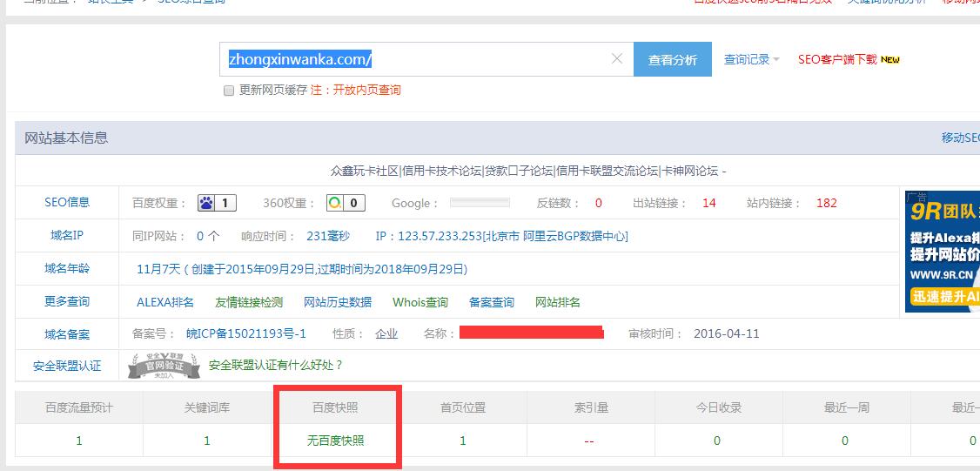
Task: Open the 备案查询 link
Action: 491,302
